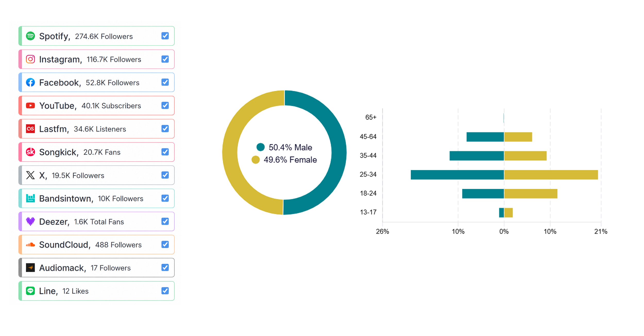Viewport: 644px width, 336px height.
Task: Click the teal Male legend dot
Action: tap(261, 147)
